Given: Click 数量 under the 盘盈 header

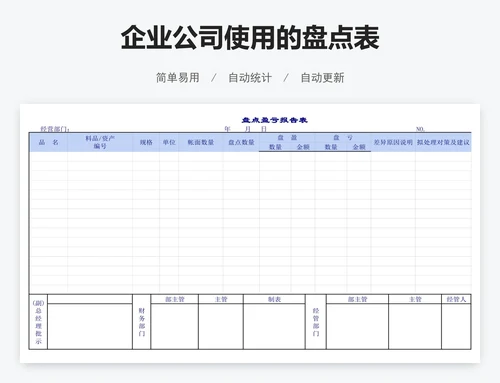Looking at the screenshot, I should (275, 147).
